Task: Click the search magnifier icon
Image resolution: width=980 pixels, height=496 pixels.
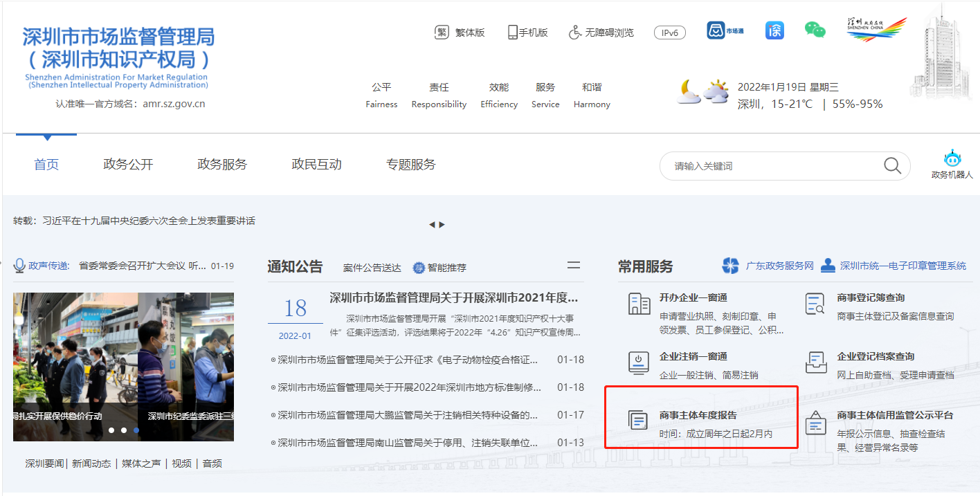Action: (x=892, y=165)
